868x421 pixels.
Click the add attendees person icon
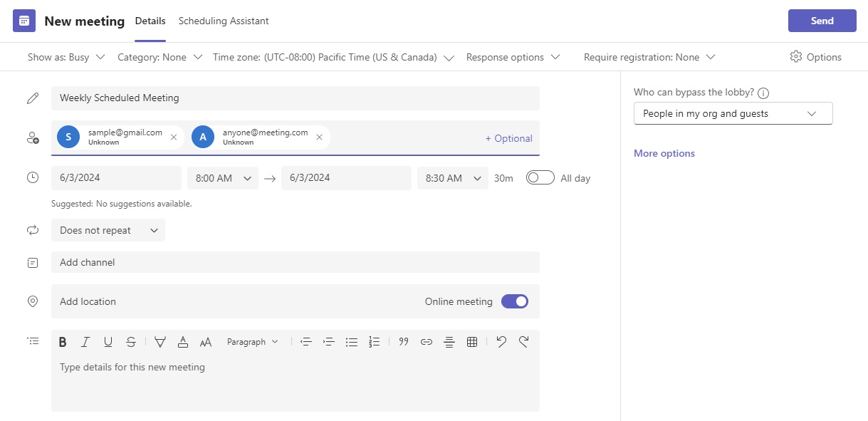tap(33, 138)
